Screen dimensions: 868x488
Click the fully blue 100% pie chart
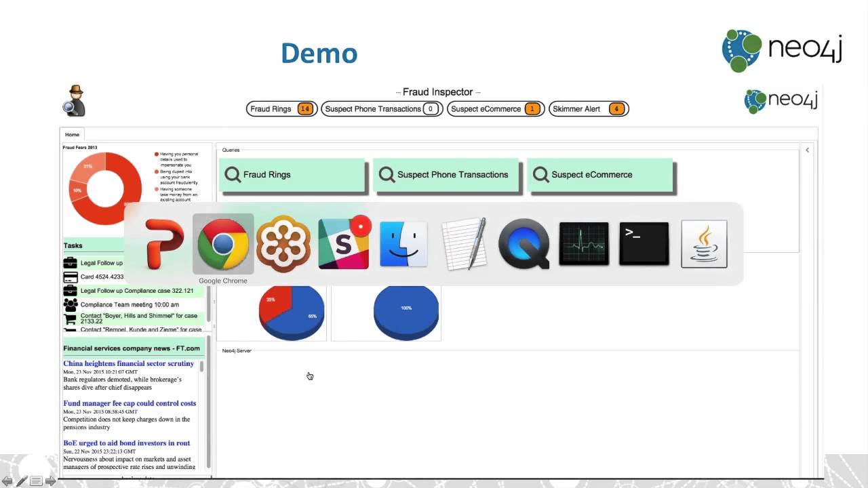[x=406, y=312]
